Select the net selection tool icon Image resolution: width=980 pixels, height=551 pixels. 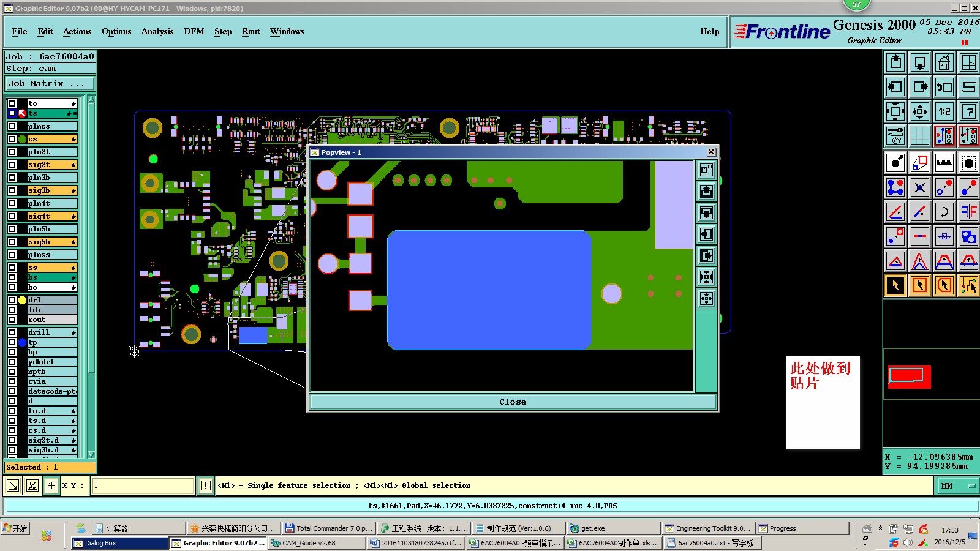pyautogui.click(x=969, y=285)
